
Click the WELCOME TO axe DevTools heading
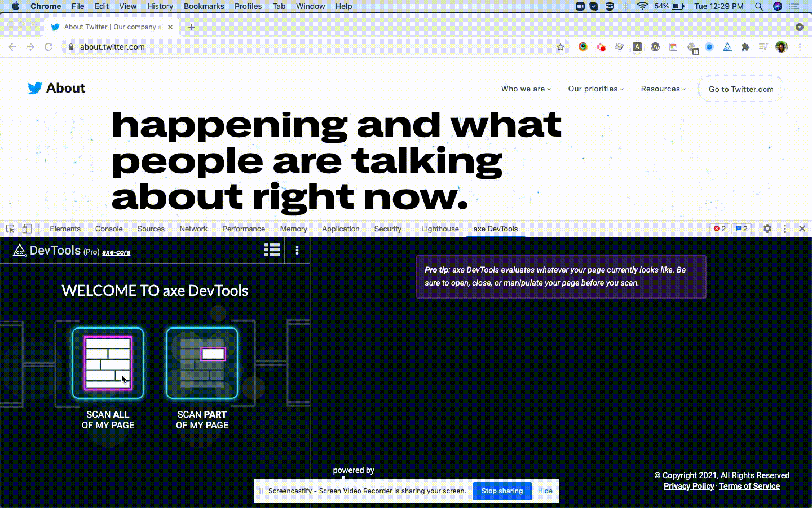click(155, 291)
